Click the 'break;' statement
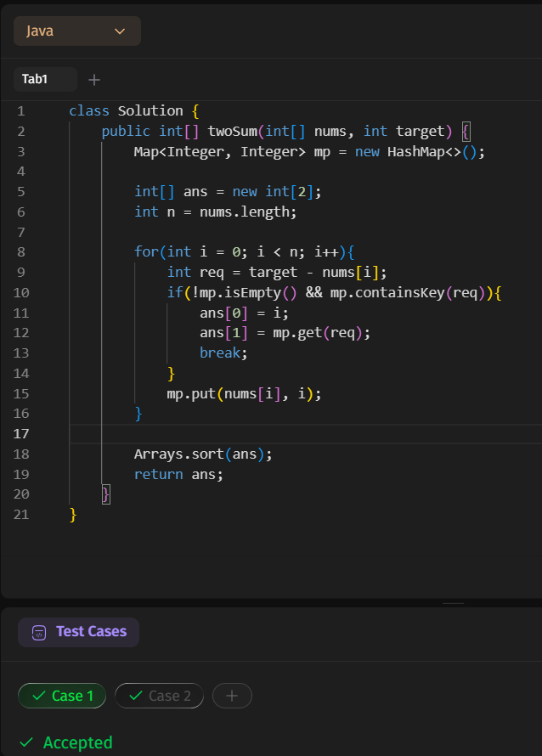The height and width of the screenshot is (756, 542). coord(223,353)
